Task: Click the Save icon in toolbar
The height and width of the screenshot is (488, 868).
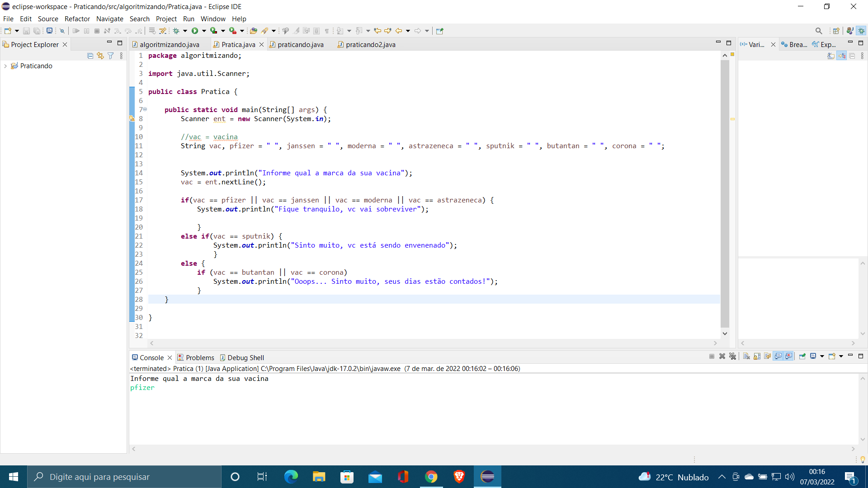Action: coord(26,31)
